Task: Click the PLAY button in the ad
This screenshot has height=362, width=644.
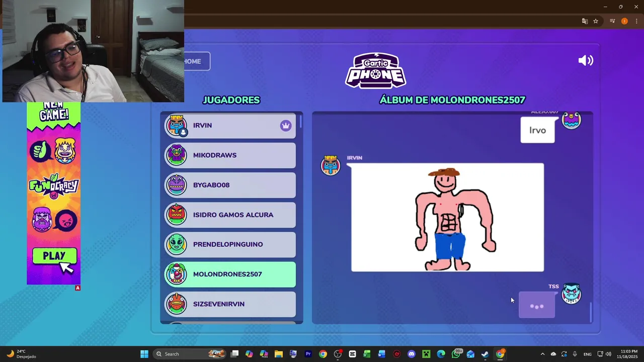Action: tap(54, 256)
